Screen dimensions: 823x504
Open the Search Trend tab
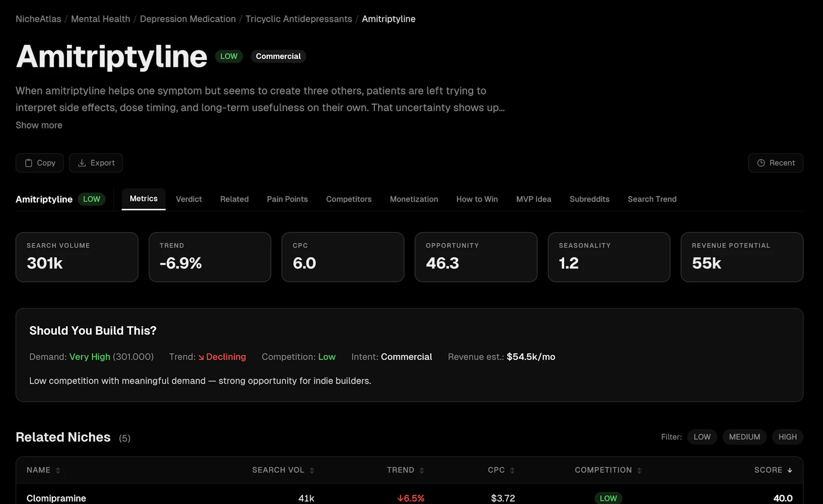pyautogui.click(x=652, y=199)
